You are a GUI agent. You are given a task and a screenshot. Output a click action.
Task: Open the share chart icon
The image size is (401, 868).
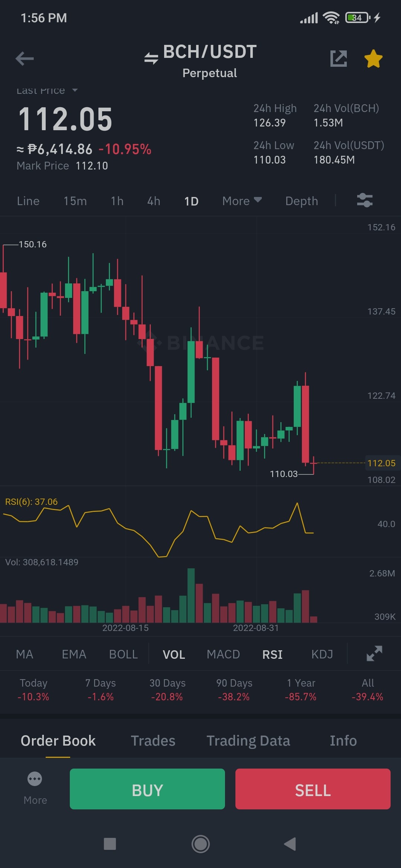pyautogui.click(x=339, y=59)
